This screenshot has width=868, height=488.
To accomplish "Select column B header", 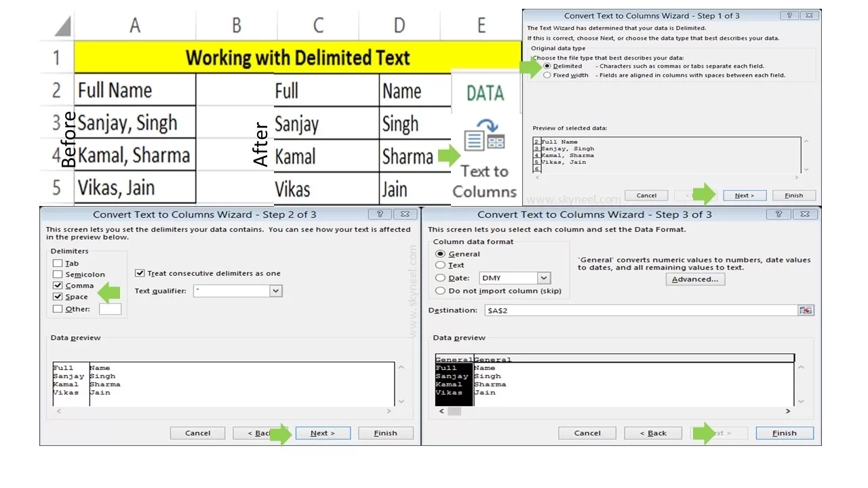I will [x=236, y=25].
